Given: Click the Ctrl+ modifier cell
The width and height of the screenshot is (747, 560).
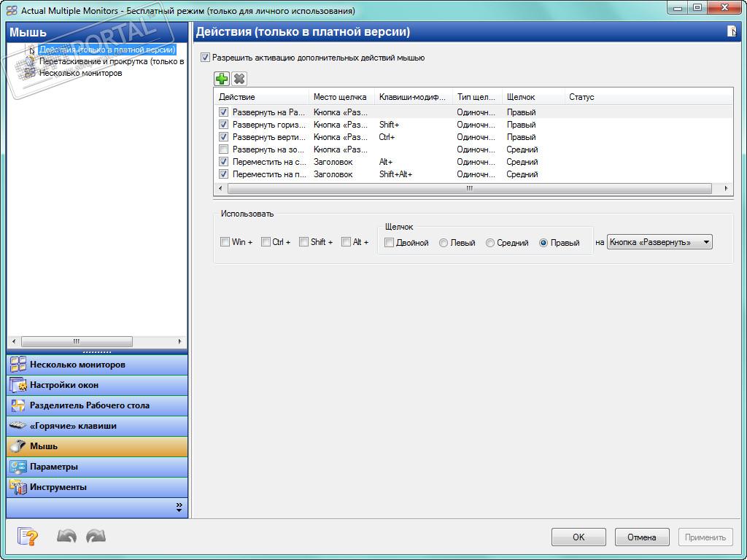Looking at the screenshot, I should (x=387, y=137).
